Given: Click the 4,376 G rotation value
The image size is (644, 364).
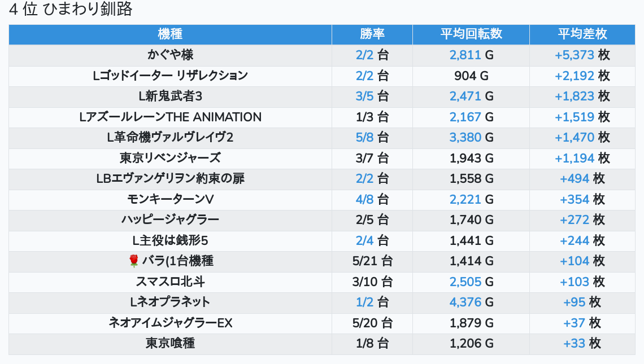Looking at the screenshot, I should (x=465, y=302).
